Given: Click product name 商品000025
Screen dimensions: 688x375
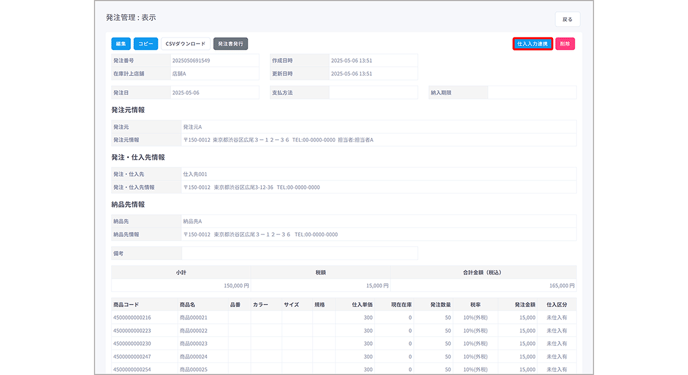Looking at the screenshot, I should [x=194, y=369].
